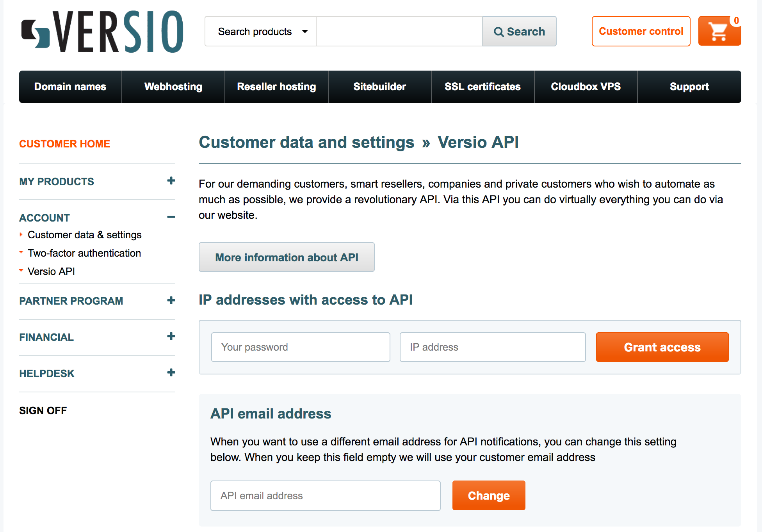The width and height of the screenshot is (762, 532).
Task: Expand My Products with plus icon
Action: (171, 181)
